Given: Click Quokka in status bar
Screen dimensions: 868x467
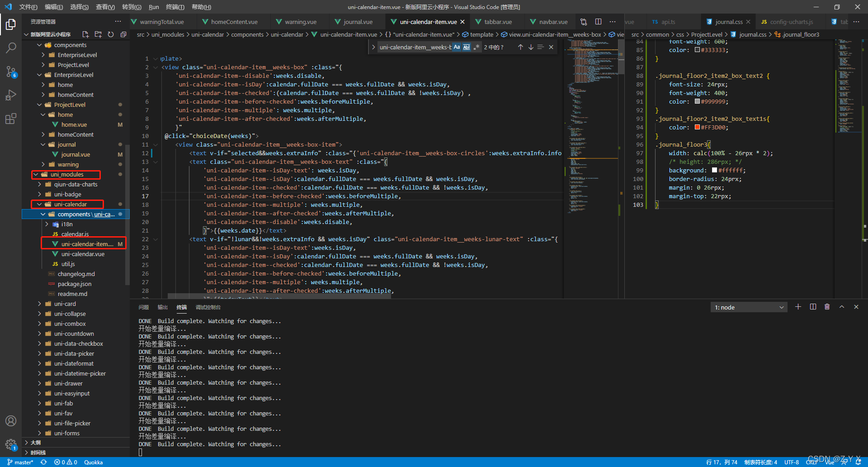Looking at the screenshot, I should pyautogui.click(x=93, y=462).
